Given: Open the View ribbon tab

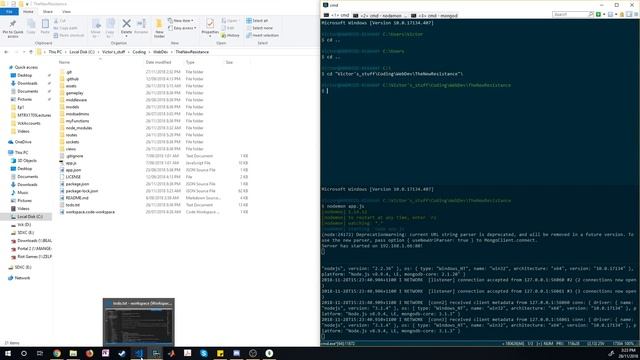Looking at the screenshot, I should [x=66, y=12].
